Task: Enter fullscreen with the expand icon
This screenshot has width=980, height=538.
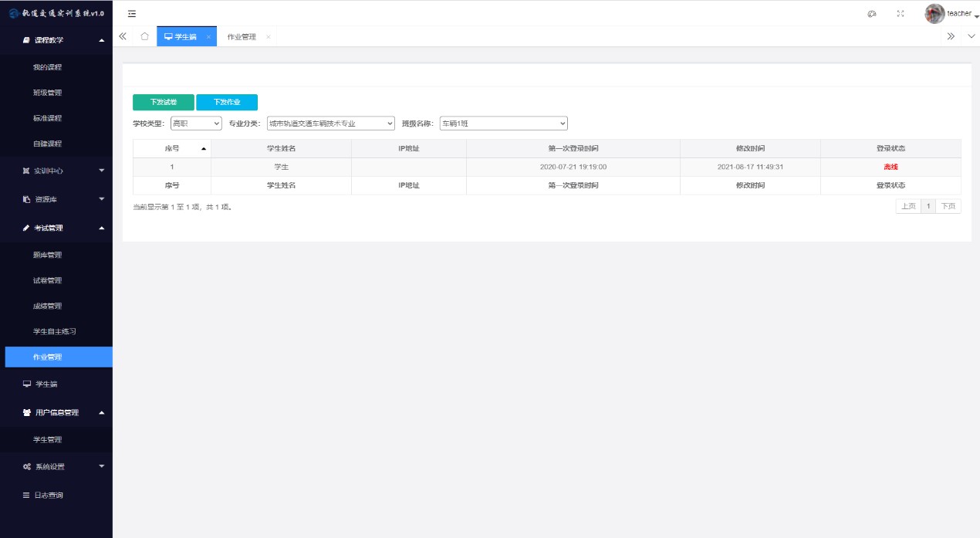Action: (x=901, y=14)
